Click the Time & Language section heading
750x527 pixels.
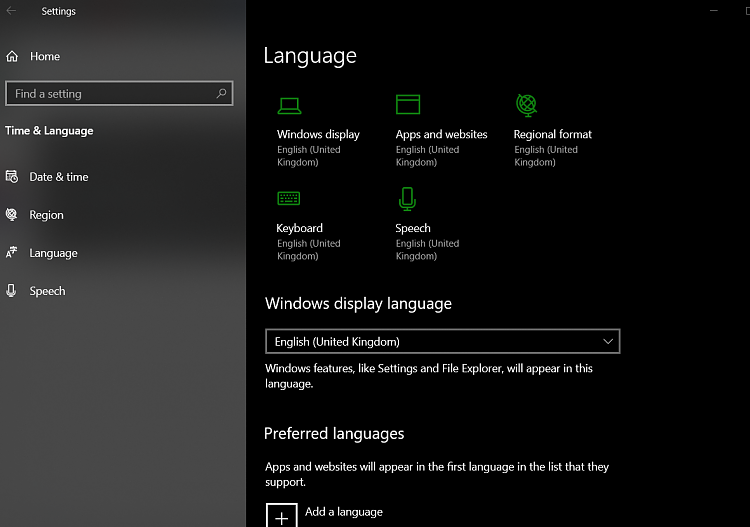49,131
